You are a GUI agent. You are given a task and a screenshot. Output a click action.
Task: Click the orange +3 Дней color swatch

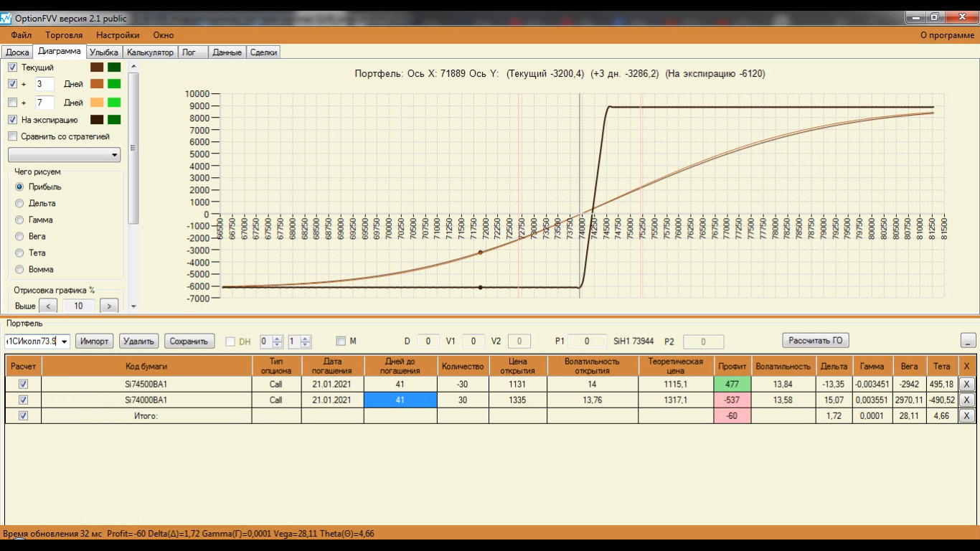pyautogui.click(x=97, y=85)
